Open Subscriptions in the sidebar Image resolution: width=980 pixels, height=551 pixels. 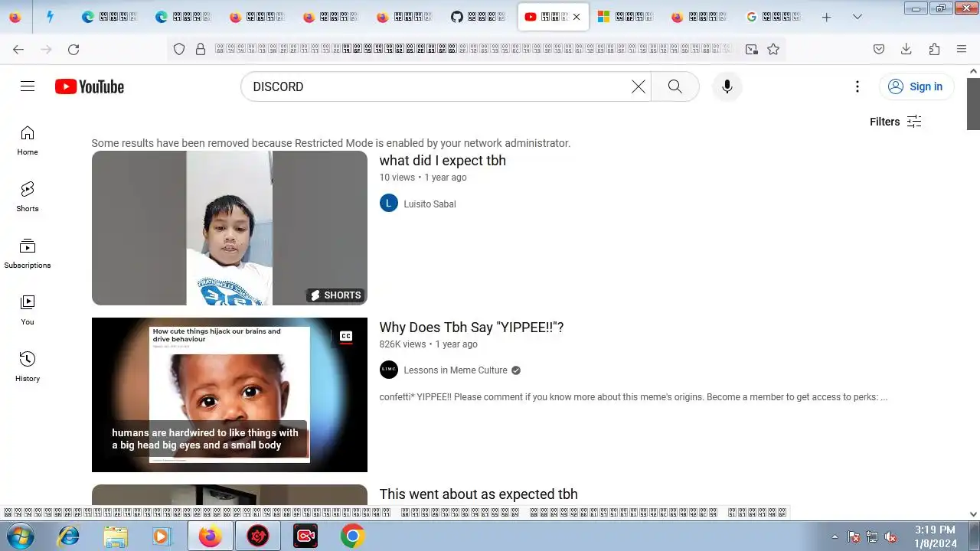click(28, 253)
